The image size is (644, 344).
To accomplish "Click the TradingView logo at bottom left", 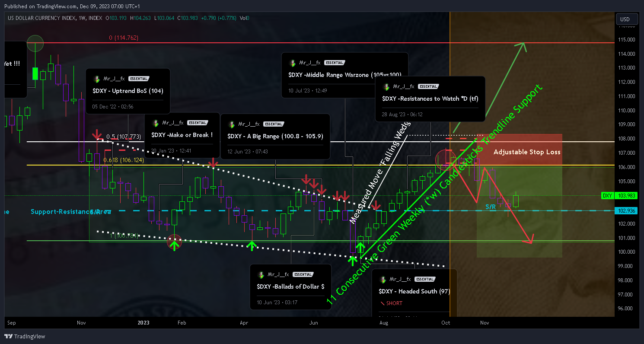I will point(25,336).
